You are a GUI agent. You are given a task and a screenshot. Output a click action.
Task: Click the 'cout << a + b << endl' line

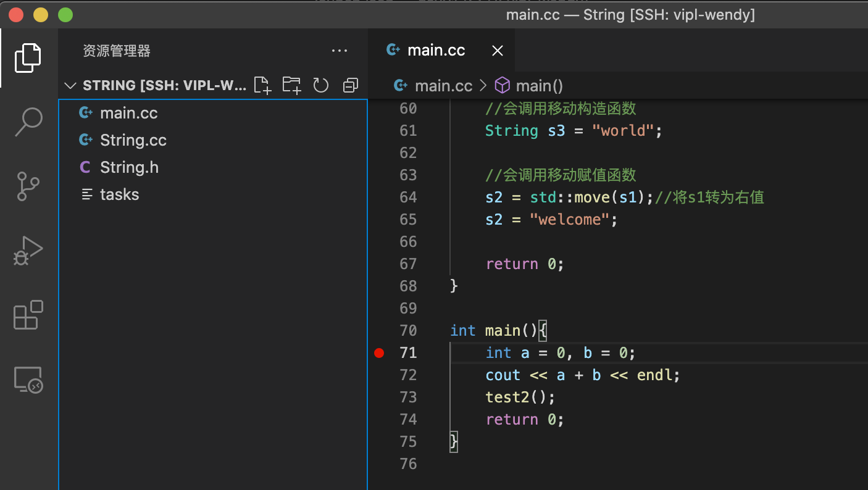tap(583, 375)
